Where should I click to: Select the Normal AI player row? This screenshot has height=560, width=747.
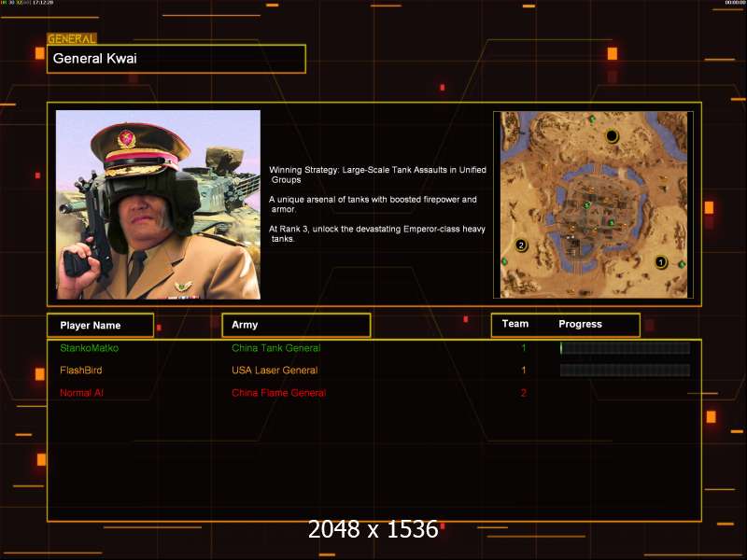click(81, 393)
